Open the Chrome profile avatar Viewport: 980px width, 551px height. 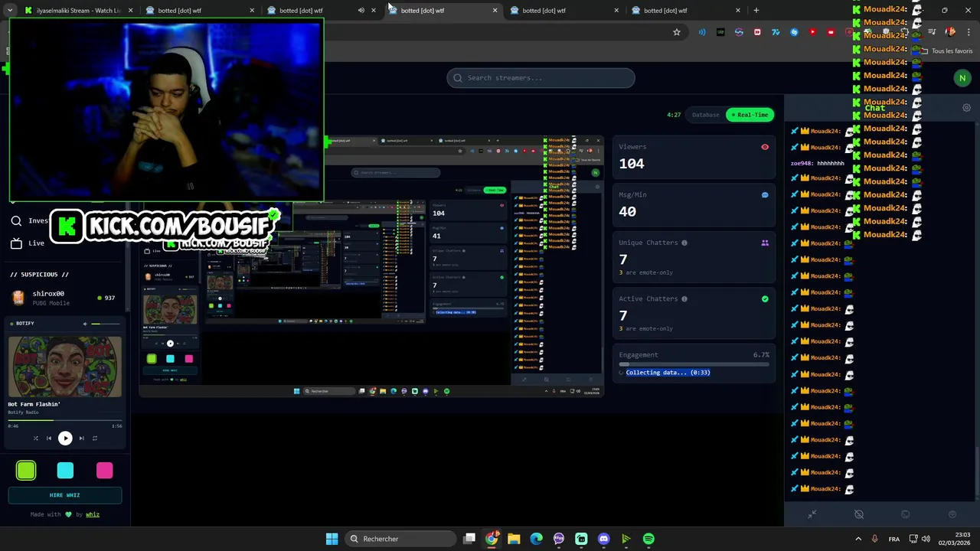point(950,32)
